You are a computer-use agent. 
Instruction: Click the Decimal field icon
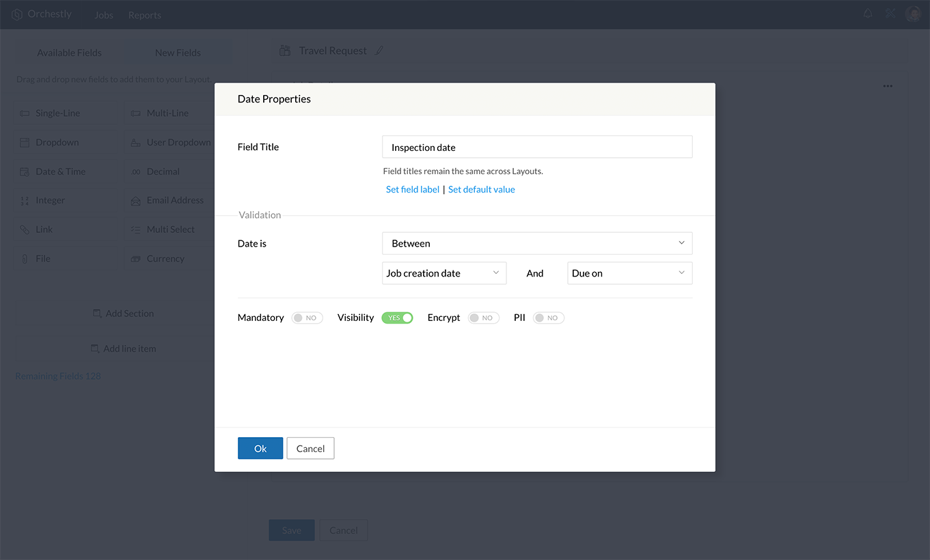click(135, 172)
